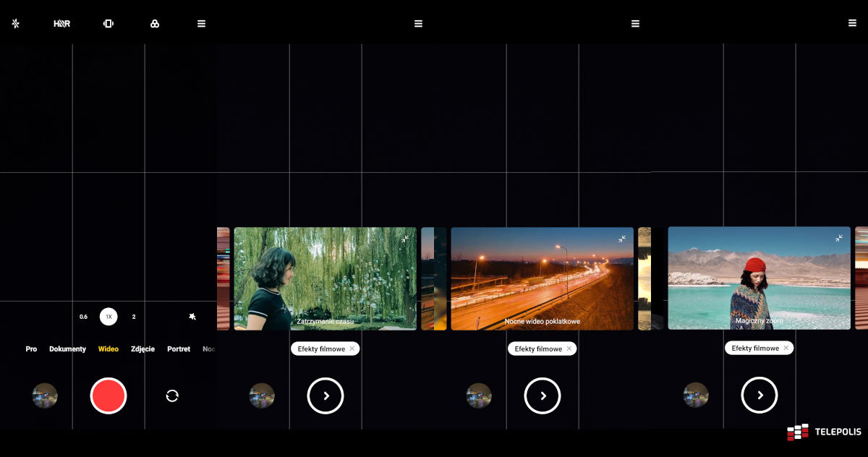Switch to Portret mode

[x=178, y=349]
